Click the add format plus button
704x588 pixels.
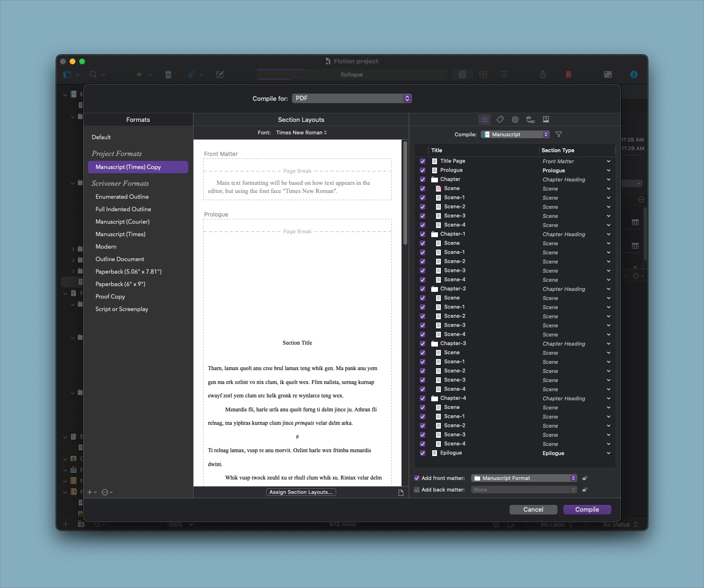tap(90, 492)
